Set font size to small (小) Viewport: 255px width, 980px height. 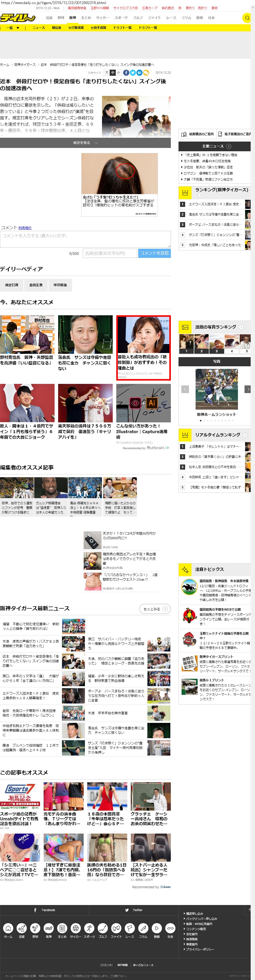click(x=118, y=73)
